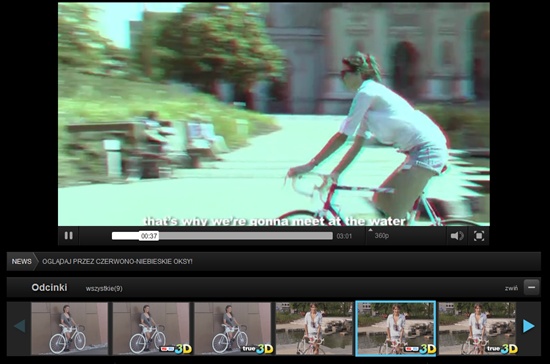Image resolution: width=550 pixels, height=364 pixels.
Task: Click the NEWS label
Action: (x=21, y=261)
